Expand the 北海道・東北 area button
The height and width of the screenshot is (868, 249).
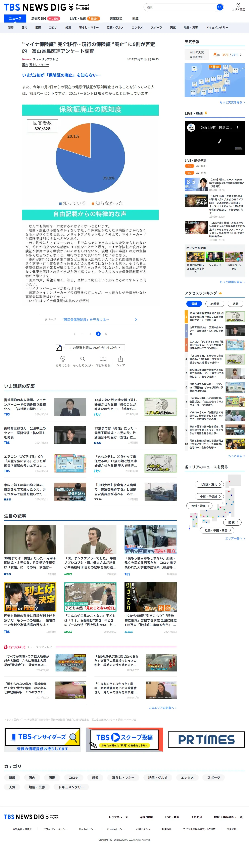tap(210, 484)
